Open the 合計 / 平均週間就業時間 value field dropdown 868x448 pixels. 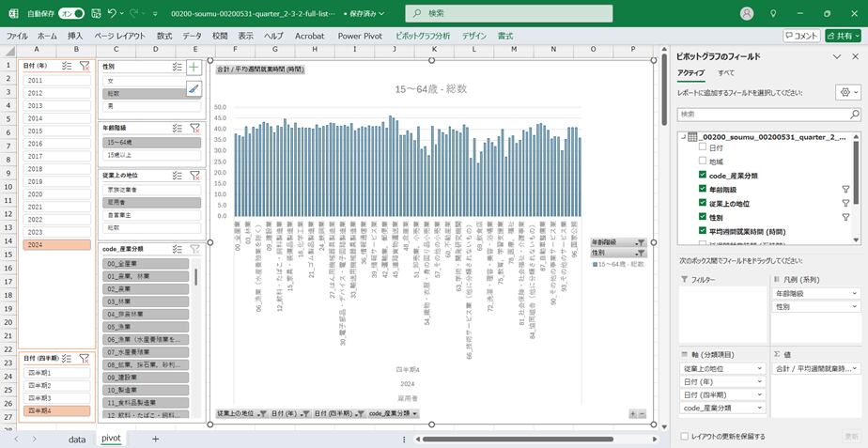pyautogui.click(x=854, y=368)
